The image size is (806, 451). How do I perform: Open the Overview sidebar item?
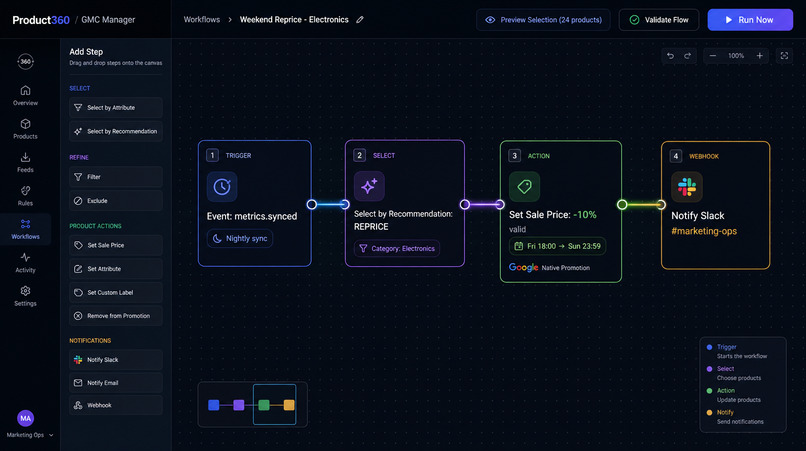coord(25,96)
